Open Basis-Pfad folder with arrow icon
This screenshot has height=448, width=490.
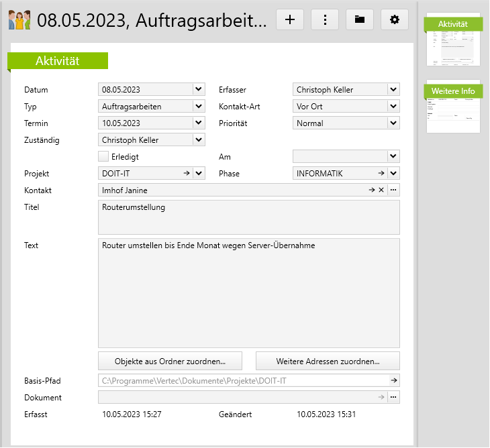(393, 381)
